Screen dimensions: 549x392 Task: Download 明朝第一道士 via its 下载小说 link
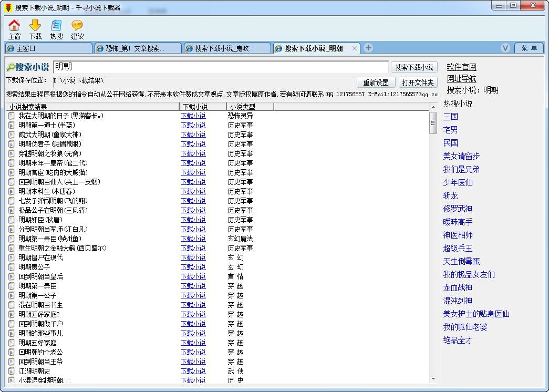[193, 125]
